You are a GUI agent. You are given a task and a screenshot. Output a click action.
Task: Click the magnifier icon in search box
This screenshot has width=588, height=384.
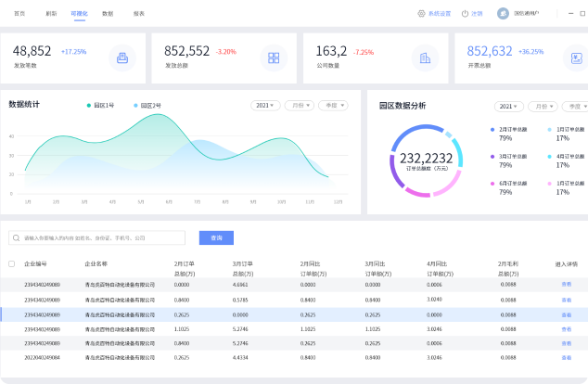click(x=17, y=237)
